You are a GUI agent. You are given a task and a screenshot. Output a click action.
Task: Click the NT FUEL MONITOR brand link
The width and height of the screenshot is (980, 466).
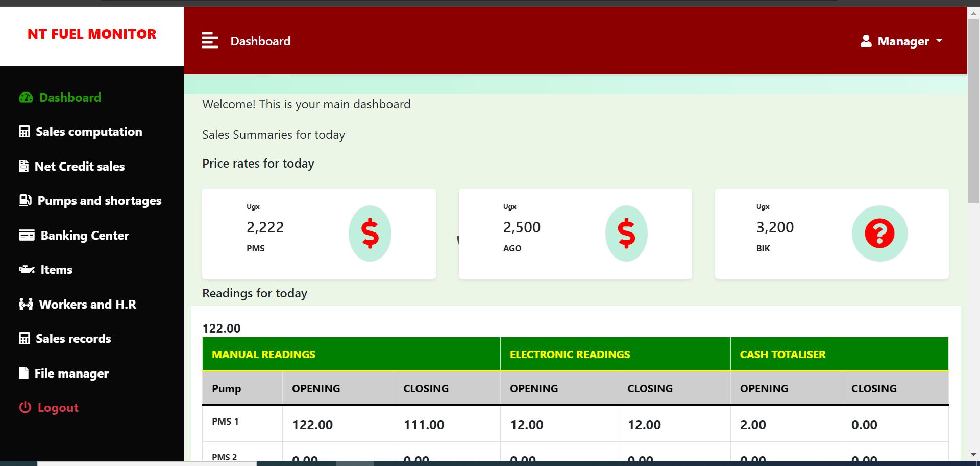(92, 34)
